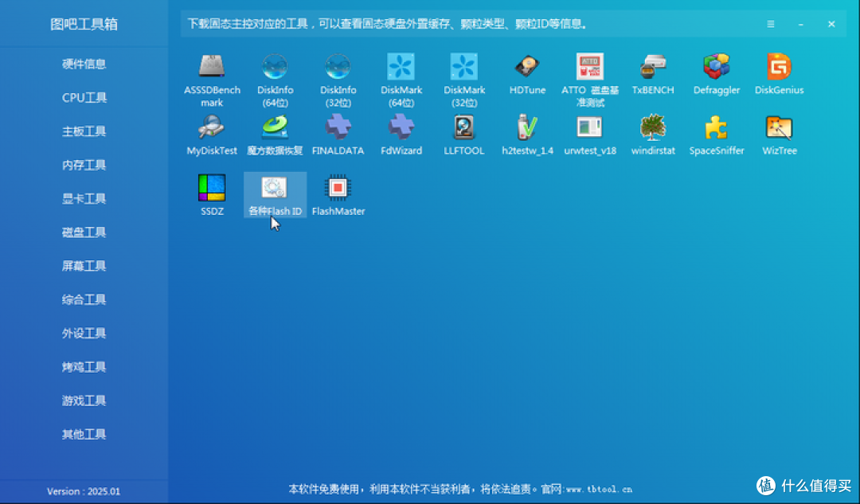This screenshot has width=860, height=504.
Task: Open 烤鸡工具 category
Action: [x=84, y=367]
